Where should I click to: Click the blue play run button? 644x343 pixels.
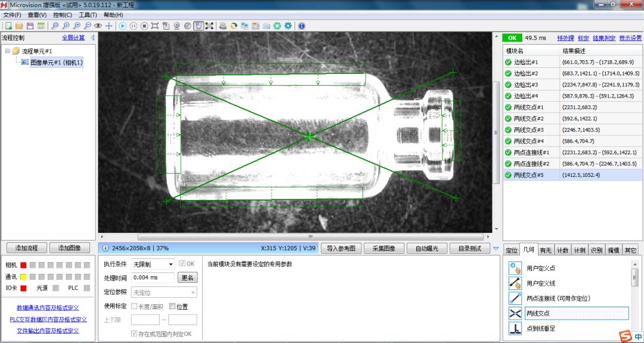point(122,26)
